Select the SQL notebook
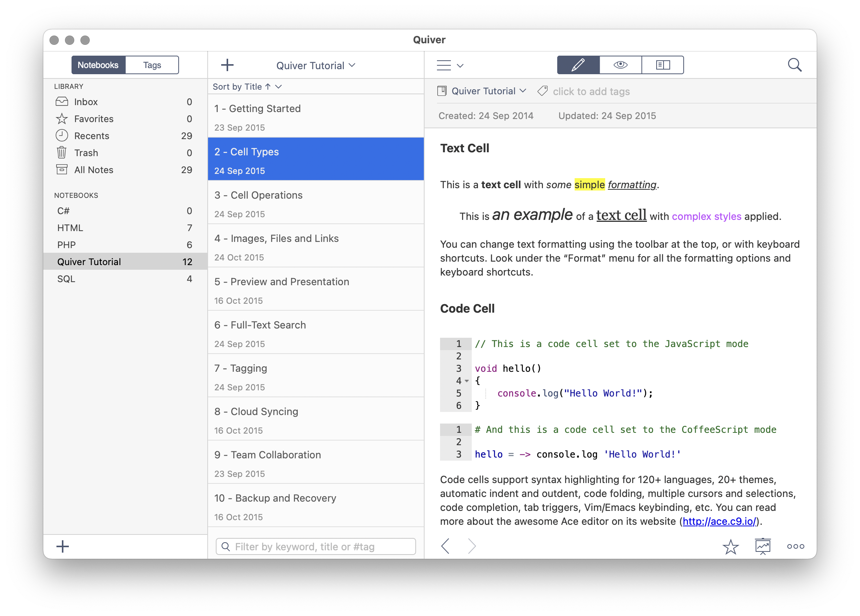 [x=125, y=279]
